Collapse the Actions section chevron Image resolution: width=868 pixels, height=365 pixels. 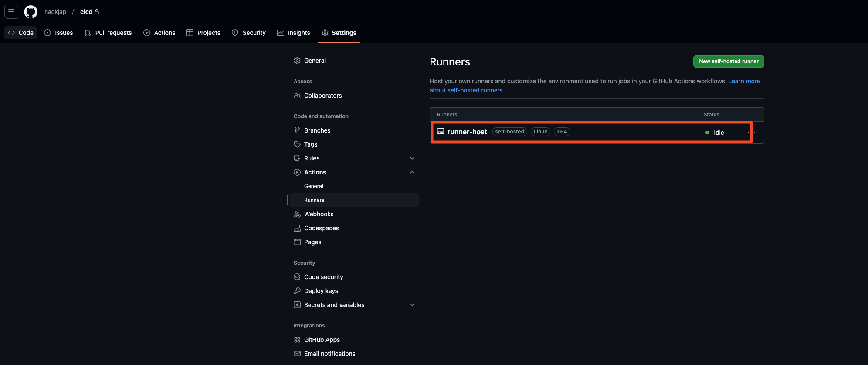(x=412, y=172)
